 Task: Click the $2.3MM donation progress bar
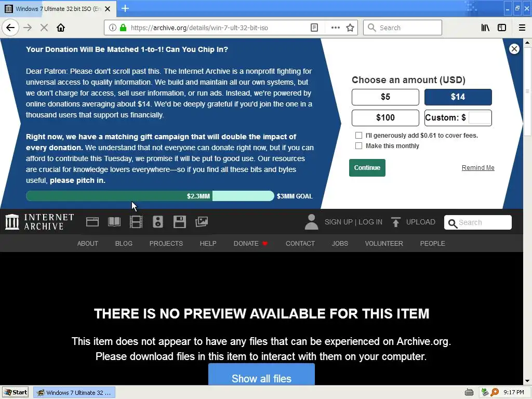[x=150, y=196]
